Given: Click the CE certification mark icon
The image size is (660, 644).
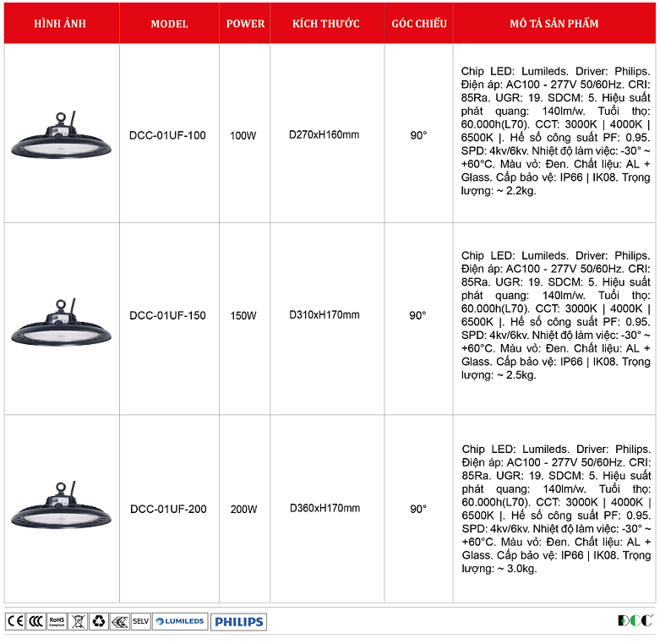Looking at the screenshot, I should click(15, 621).
